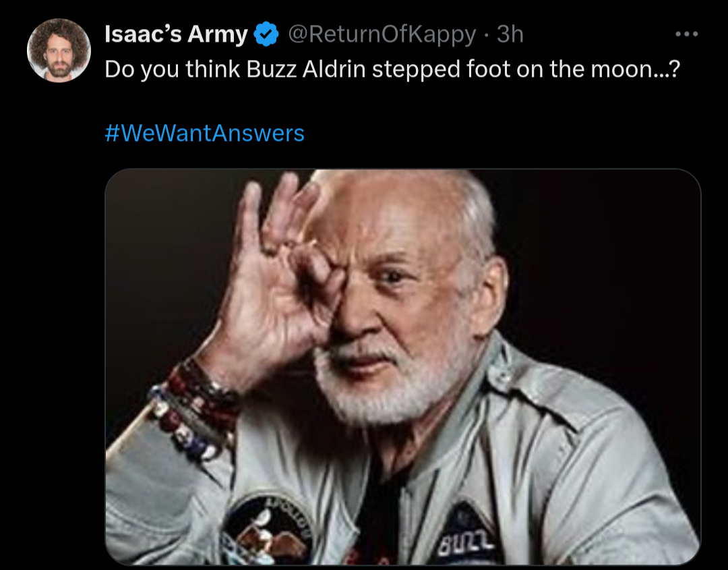Click the 3h post timestamp
Screen dimensions: 728x570
click(x=510, y=34)
